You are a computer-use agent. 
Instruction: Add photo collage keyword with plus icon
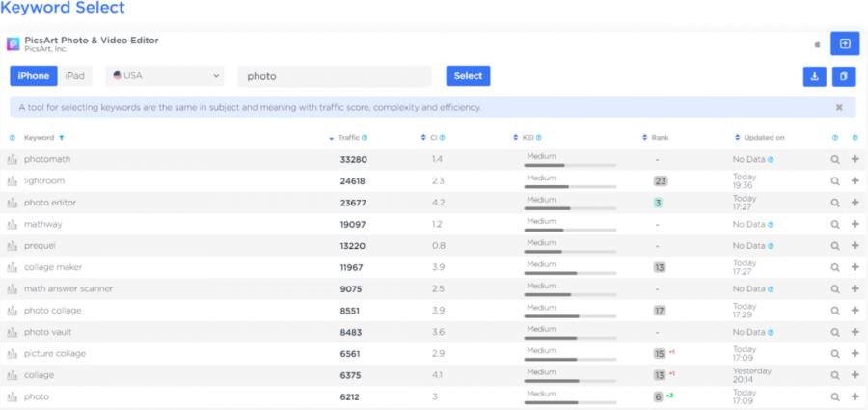coord(854,311)
